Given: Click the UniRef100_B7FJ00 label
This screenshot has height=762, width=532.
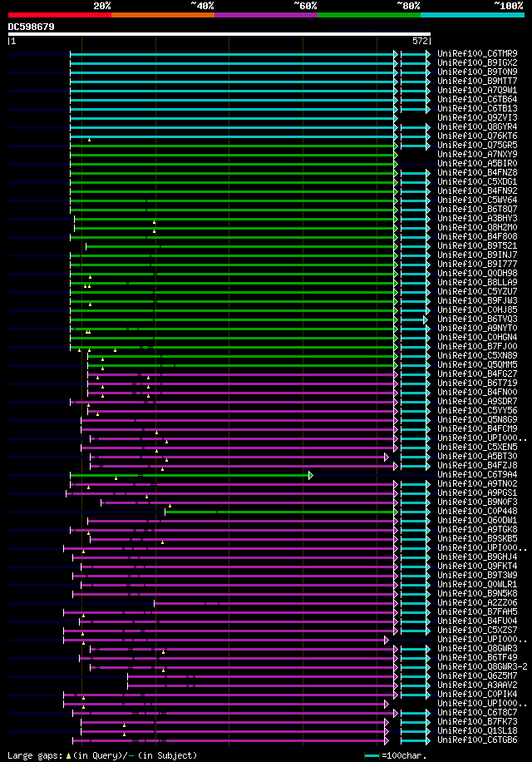Looking at the screenshot, I should (477, 347).
